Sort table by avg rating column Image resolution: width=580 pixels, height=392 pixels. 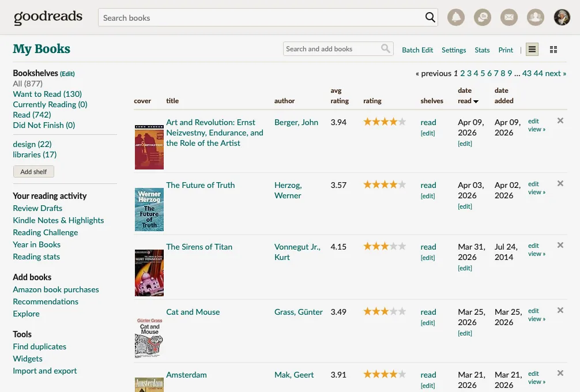click(x=340, y=96)
